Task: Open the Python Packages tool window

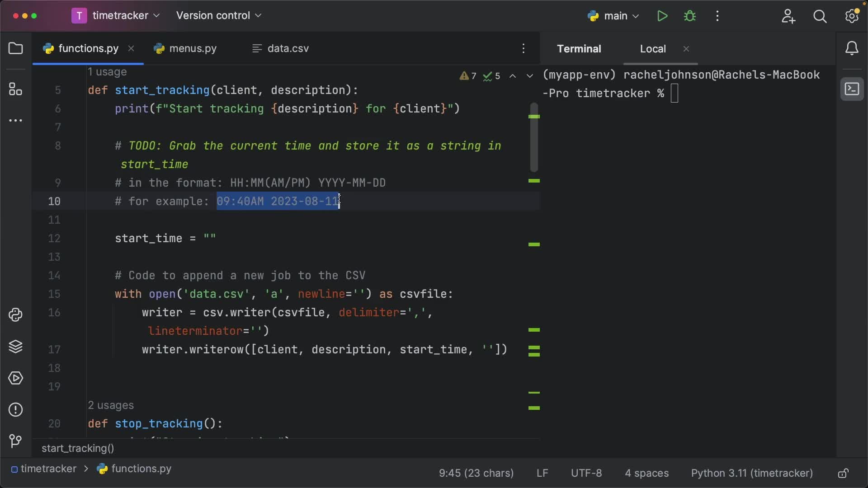Action: pyautogui.click(x=16, y=347)
